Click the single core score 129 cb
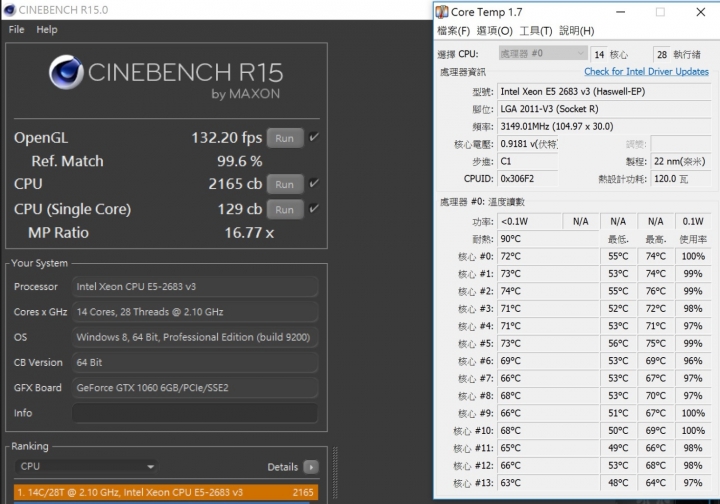 [240, 209]
